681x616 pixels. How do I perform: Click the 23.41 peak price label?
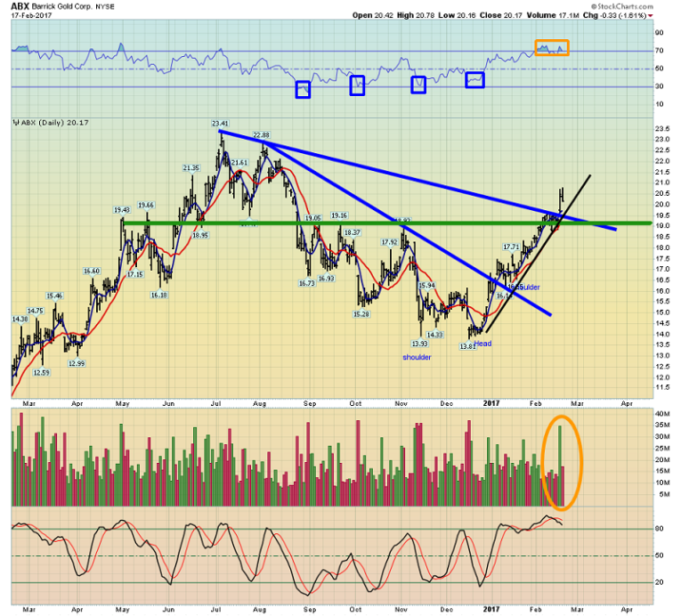point(221,124)
